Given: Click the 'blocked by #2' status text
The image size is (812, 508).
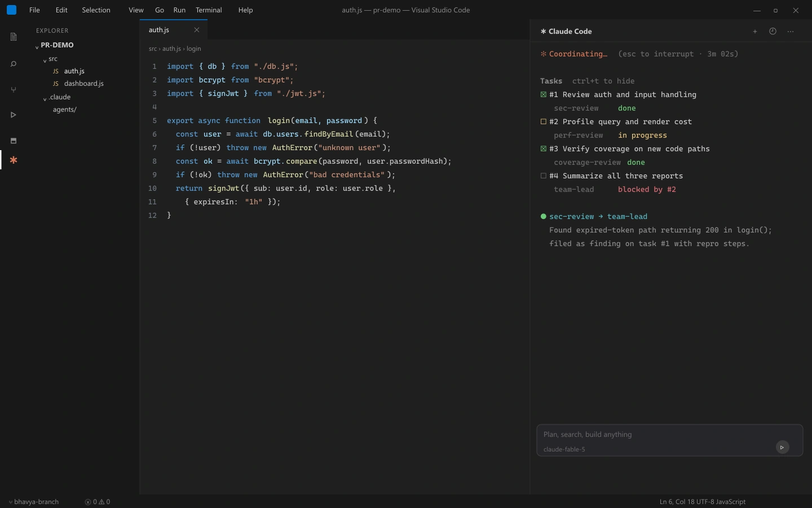Looking at the screenshot, I should tap(647, 190).
